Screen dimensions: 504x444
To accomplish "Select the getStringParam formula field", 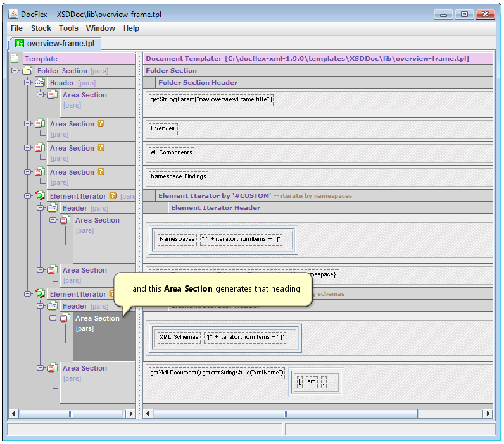I will point(210,99).
